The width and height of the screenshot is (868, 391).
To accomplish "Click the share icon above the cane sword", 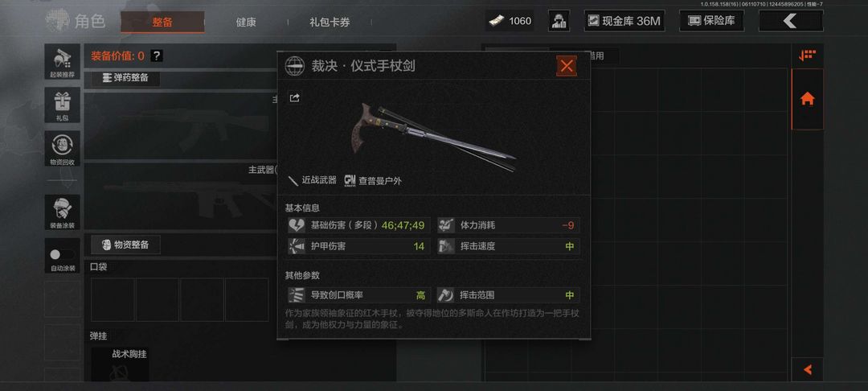I will pos(294,98).
